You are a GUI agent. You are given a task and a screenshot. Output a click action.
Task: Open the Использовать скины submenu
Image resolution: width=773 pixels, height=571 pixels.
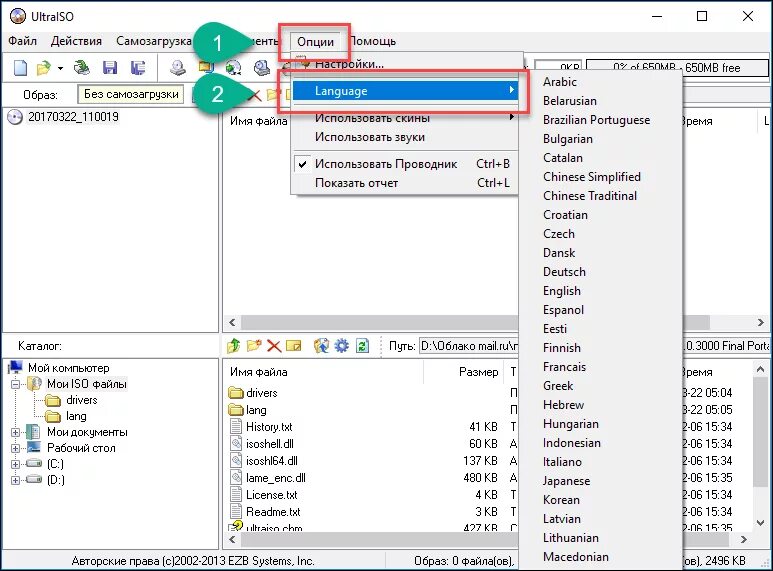(404, 118)
